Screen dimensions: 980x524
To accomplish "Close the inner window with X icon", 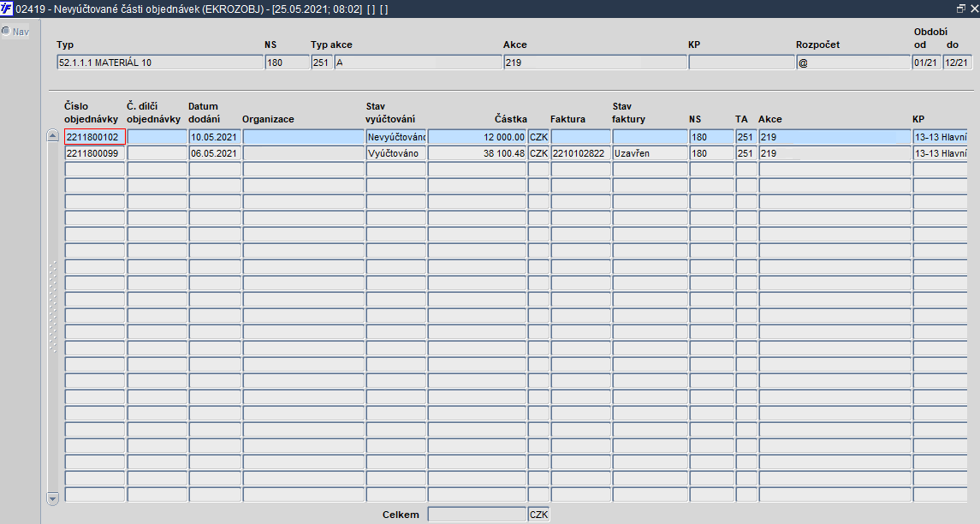I will pos(973,9).
